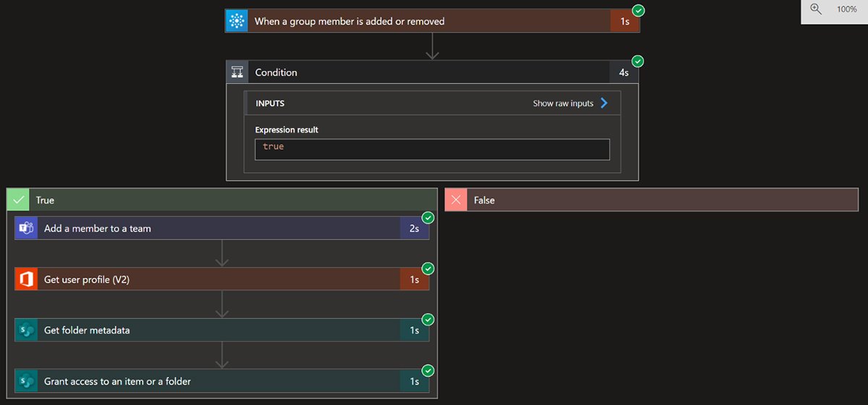Click SharePoint icon on Grant access step

pyautogui.click(x=26, y=381)
